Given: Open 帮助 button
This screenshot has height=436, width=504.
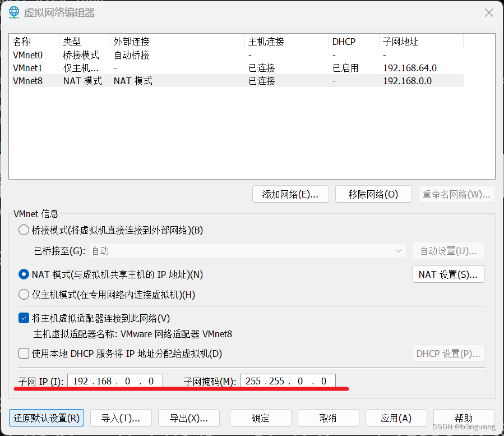Looking at the screenshot, I should pos(464,418).
